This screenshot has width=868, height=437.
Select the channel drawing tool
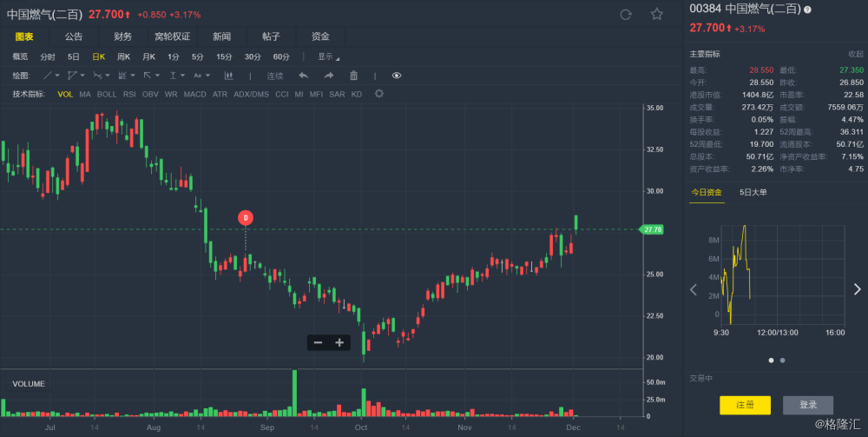click(72, 76)
